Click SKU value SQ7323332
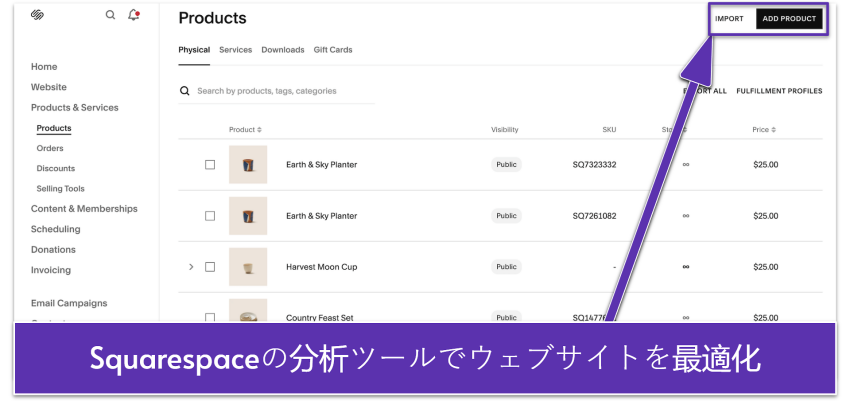850x401 pixels. click(594, 165)
